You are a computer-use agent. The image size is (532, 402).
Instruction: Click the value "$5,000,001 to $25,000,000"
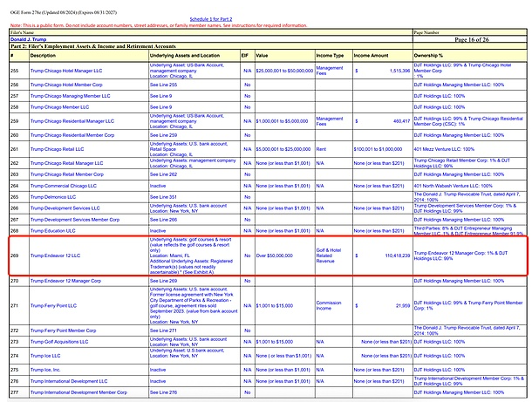(x=283, y=149)
